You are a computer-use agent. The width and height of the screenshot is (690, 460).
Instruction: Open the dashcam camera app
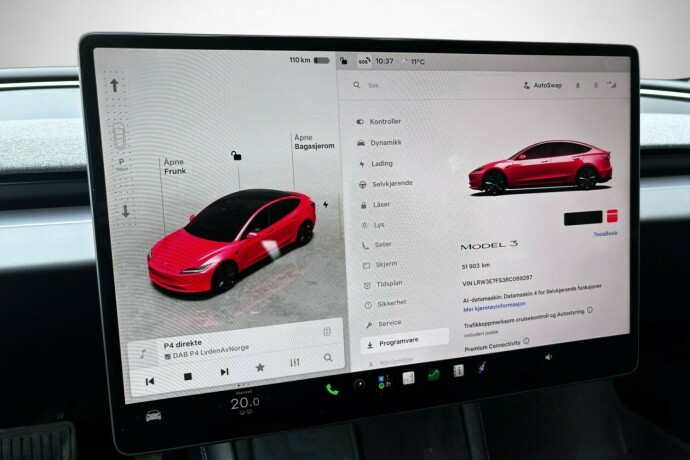[360, 385]
